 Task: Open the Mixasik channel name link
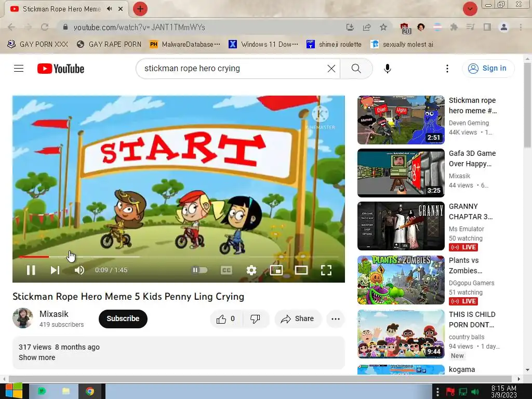click(x=54, y=314)
